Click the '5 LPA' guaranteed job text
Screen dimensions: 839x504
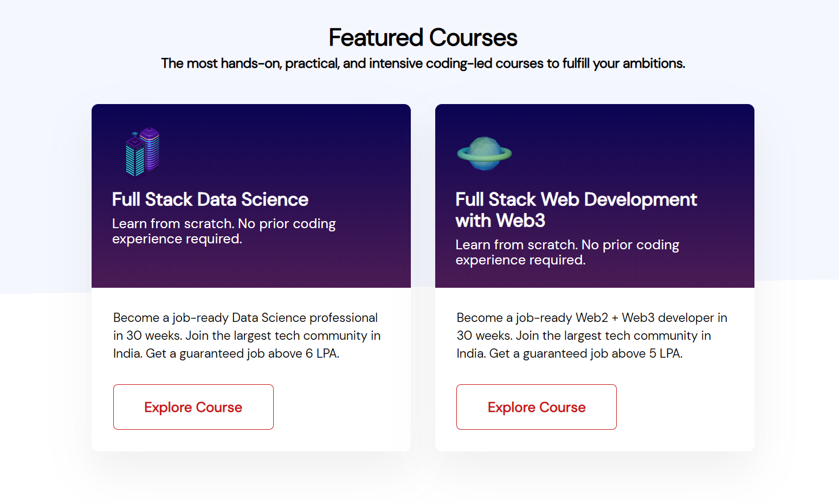666,354
